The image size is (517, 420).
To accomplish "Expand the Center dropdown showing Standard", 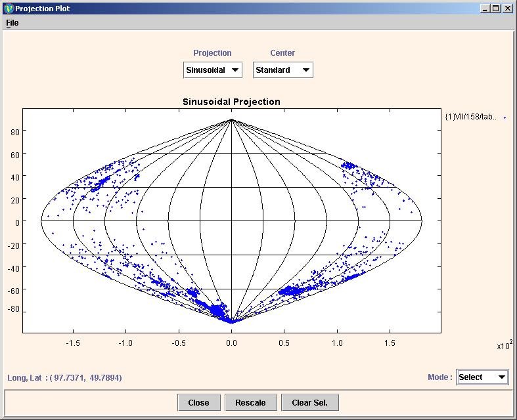I will coord(282,70).
